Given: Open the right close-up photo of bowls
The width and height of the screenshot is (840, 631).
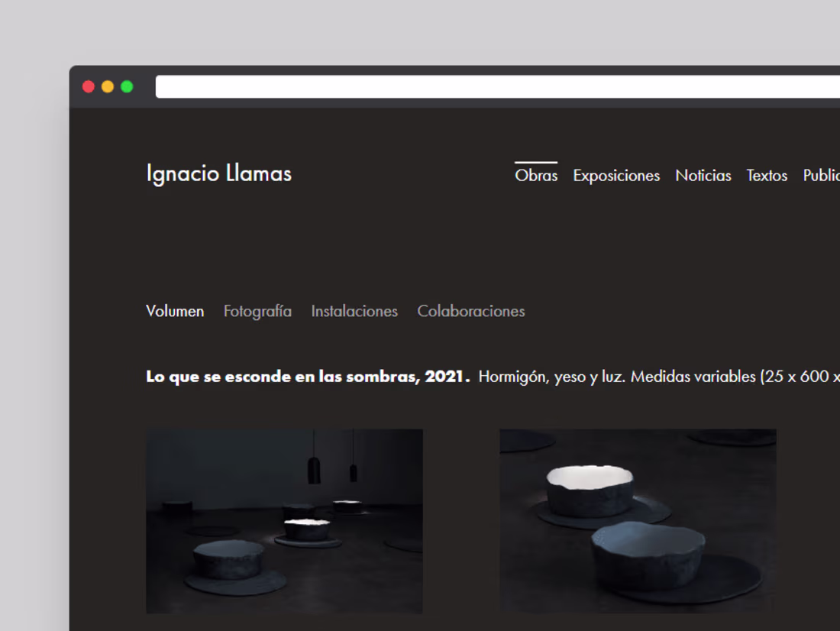Looking at the screenshot, I should (638, 521).
